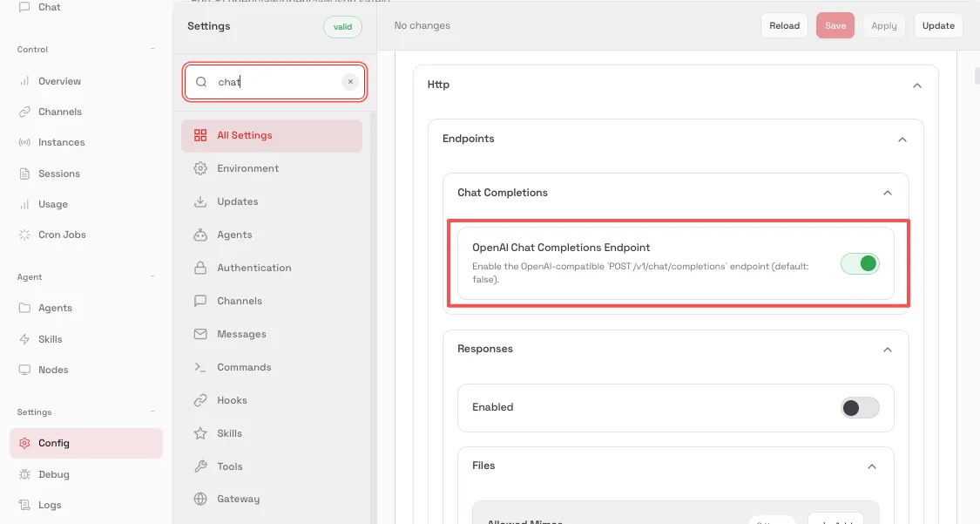Click the Authentication lock icon
This screenshot has height=524, width=980.
(x=200, y=268)
